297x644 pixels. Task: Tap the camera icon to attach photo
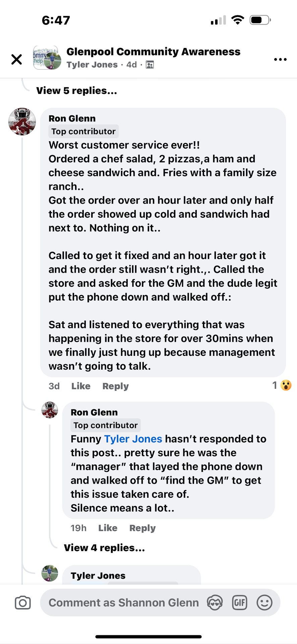click(x=23, y=603)
